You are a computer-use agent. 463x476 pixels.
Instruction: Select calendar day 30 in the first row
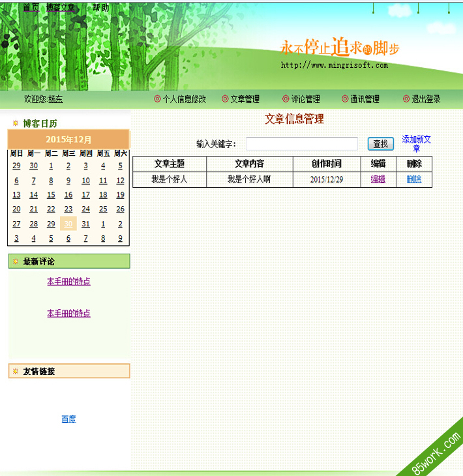pos(34,166)
